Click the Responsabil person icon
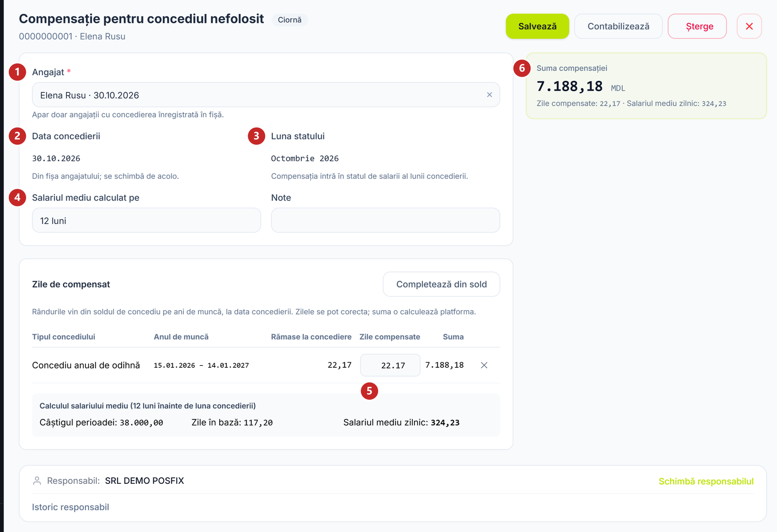 point(37,481)
